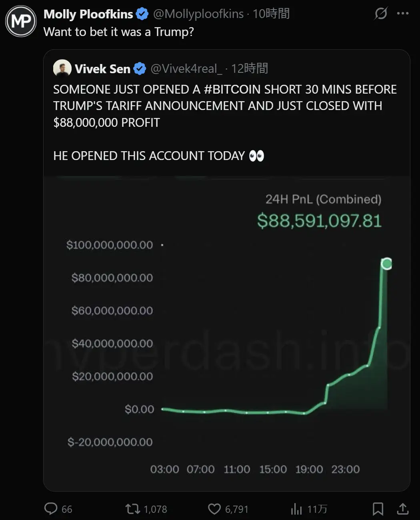This screenshot has height=520, width=420.
Task: Click Molly Ploofkins verified badge
Action: click(x=142, y=14)
